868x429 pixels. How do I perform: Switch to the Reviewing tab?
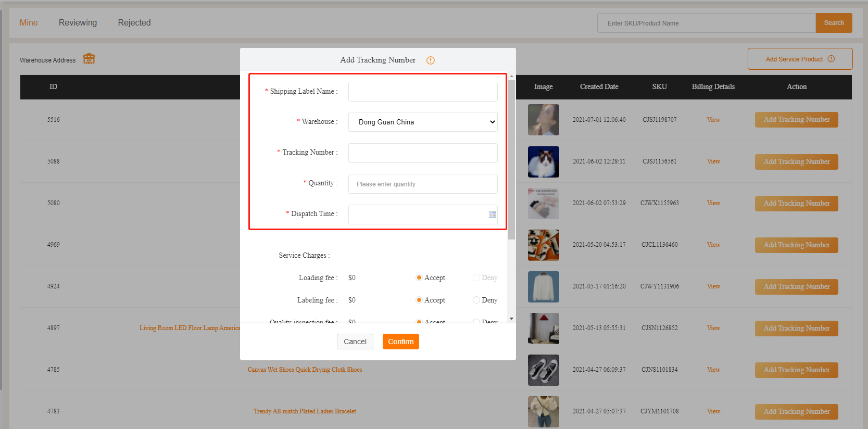(78, 23)
